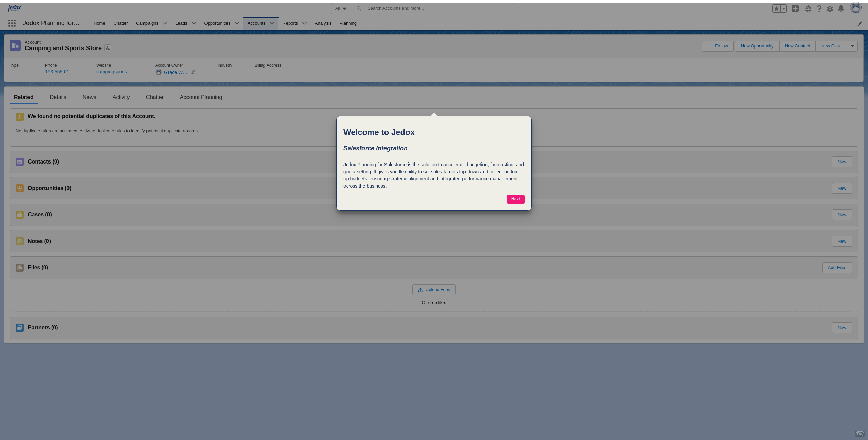Click the Contacts section icon
This screenshot has width=868, height=440.
(x=19, y=162)
